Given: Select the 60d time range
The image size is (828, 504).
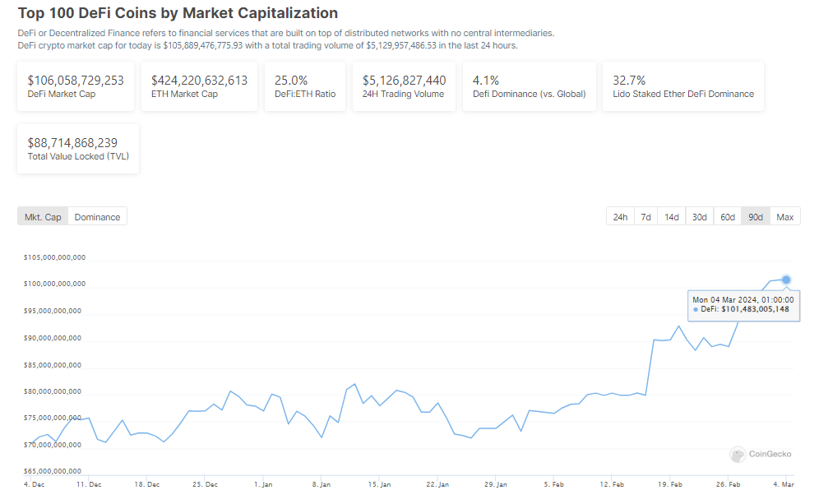Looking at the screenshot, I should (x=727, y=217).
